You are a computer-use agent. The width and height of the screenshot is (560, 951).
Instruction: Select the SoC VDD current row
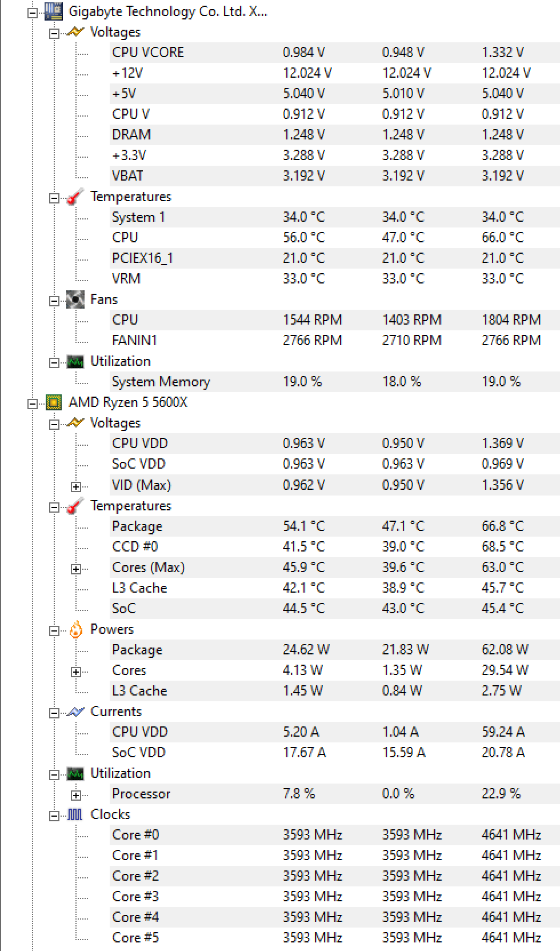pyautogui.click(x=335, y=753)
